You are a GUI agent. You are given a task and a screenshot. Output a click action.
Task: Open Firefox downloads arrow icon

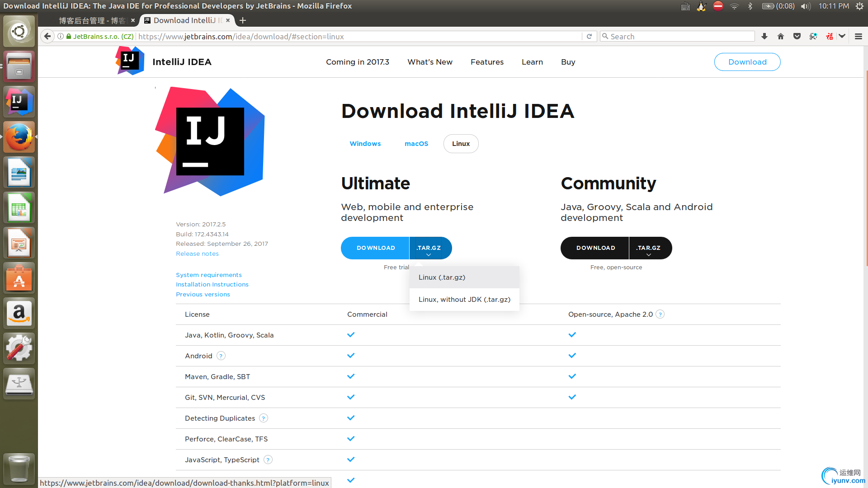pos(764,37)
